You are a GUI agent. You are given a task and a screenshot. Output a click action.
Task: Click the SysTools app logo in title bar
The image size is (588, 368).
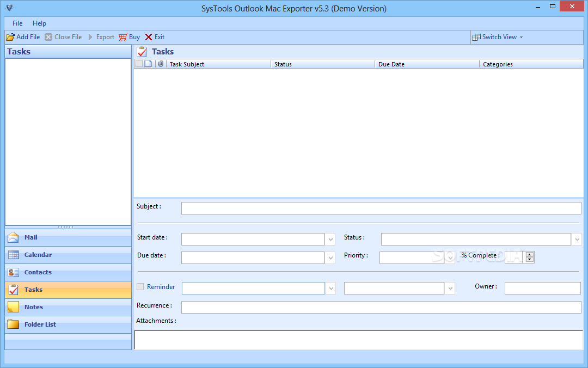(x=10, y=8)
